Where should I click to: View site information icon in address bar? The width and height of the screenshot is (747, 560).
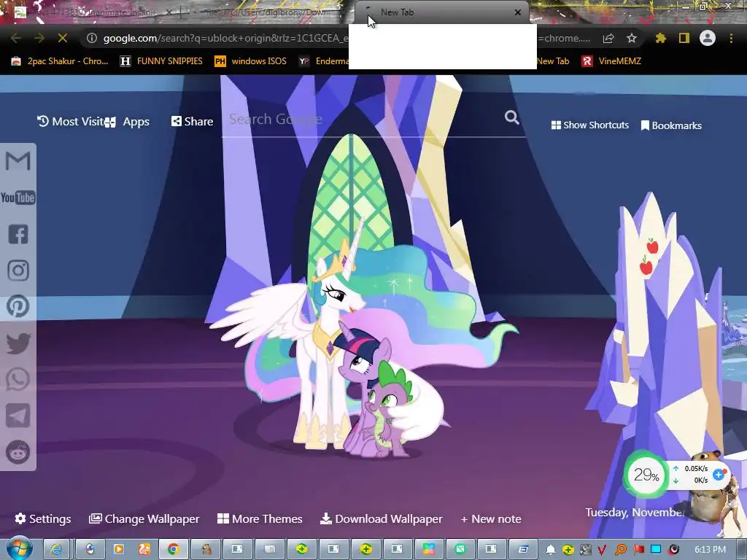(x=92, y=38)
